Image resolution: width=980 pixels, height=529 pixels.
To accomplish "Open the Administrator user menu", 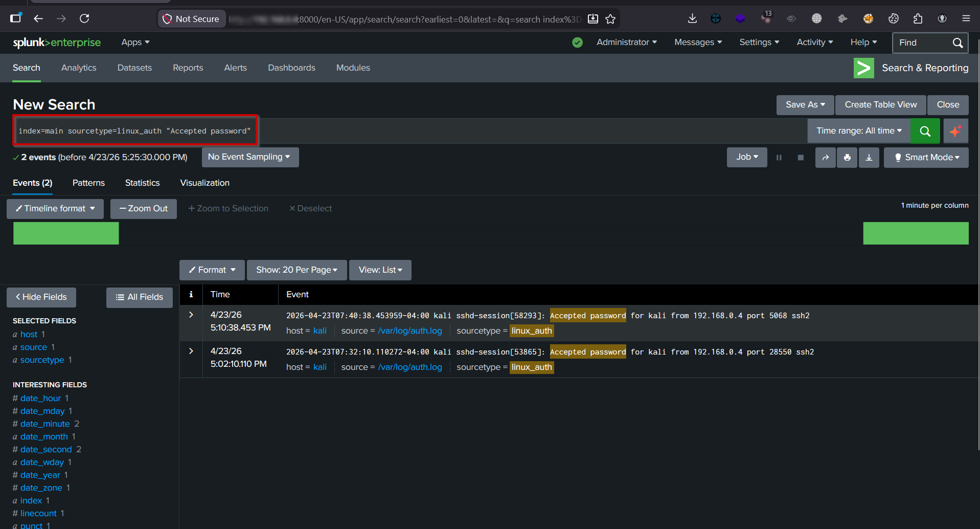I will point(627,42).
